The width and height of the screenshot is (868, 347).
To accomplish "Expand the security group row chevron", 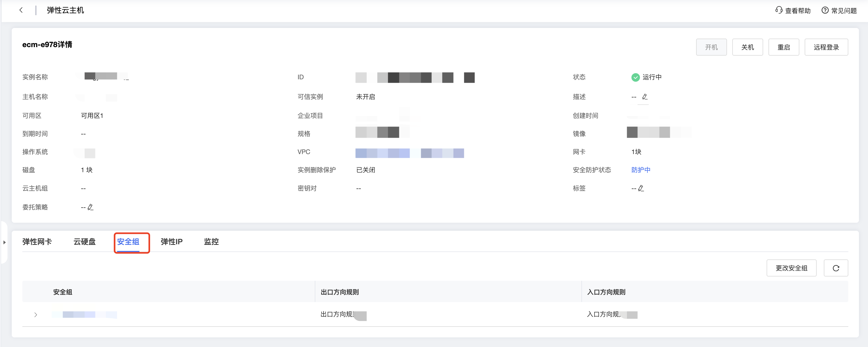I will (36, 315).
